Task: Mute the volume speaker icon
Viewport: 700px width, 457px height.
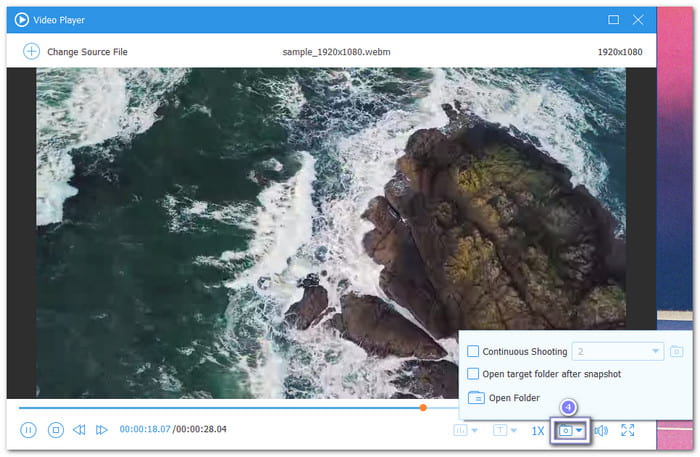Action: [601, 430]
